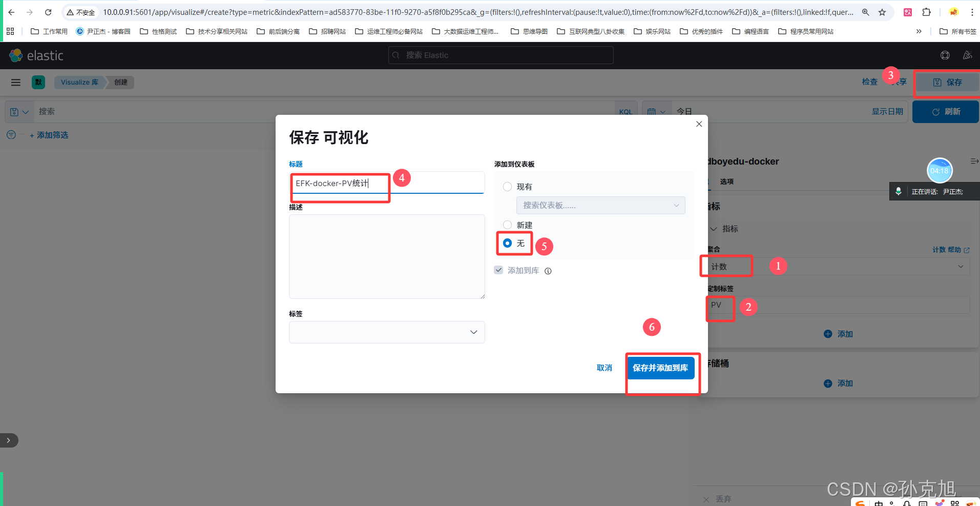Click the 今日 time range text
The image size is (980, 506).
point(684,112)
